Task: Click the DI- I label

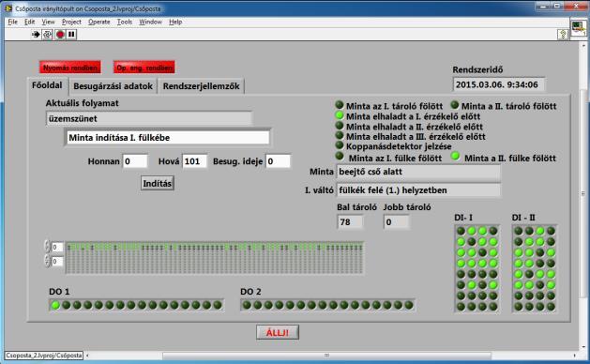Action: [463, 218]
